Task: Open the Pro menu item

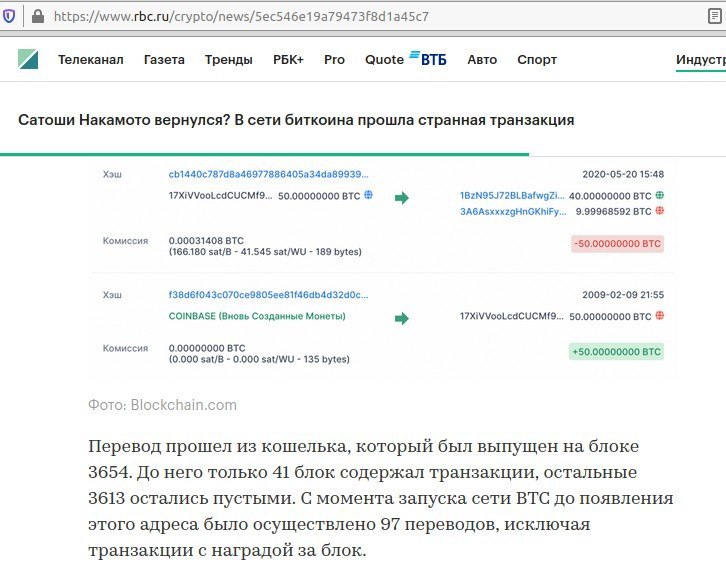Action: [334, 60]
